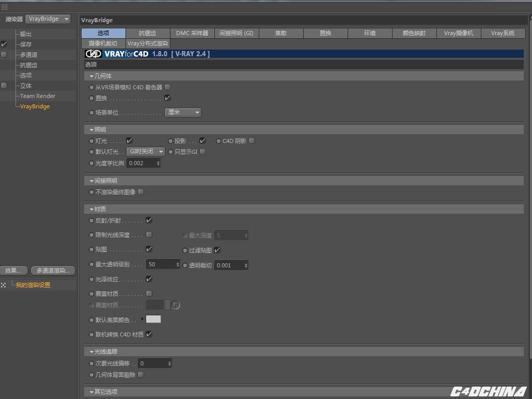Collapse the 光线追踪 section
This screenshot has height=399, width=532.
pos(91,352)
